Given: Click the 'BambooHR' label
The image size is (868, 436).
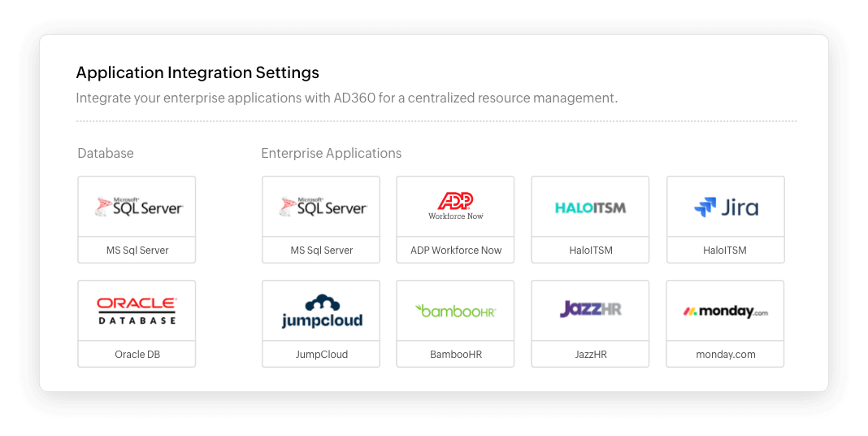Looking at the screenshot, I should 456,355.
